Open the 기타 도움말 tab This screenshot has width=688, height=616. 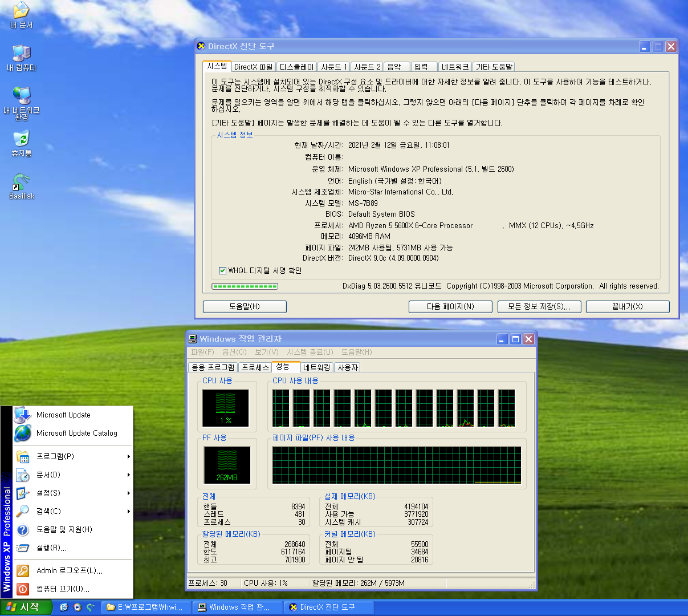click(494, 67)
